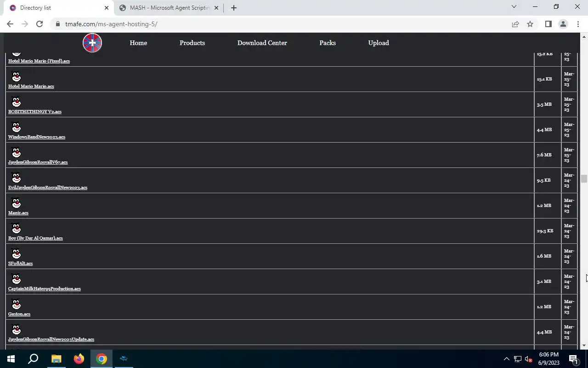Download JaydenGibsonRosvallNew2023Update.acs
This screenshot has width=588, height=368.
pyautogui.click(x=51, y=339)
